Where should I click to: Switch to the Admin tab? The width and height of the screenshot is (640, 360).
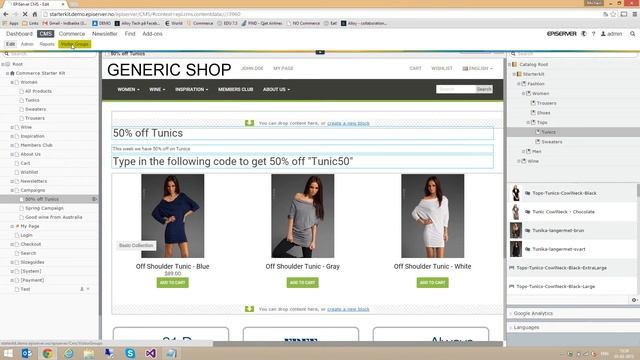coord(27,44)
